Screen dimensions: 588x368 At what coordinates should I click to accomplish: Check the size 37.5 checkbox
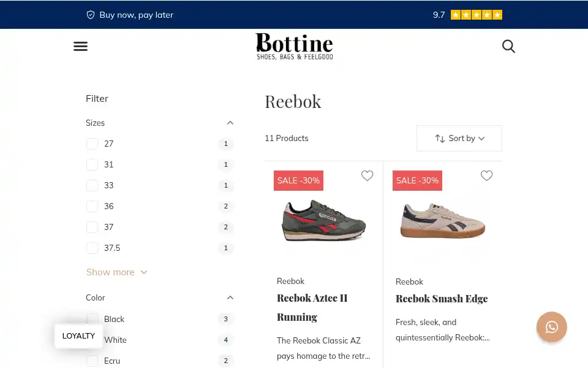pyautogui.click(x=92, y=248)
